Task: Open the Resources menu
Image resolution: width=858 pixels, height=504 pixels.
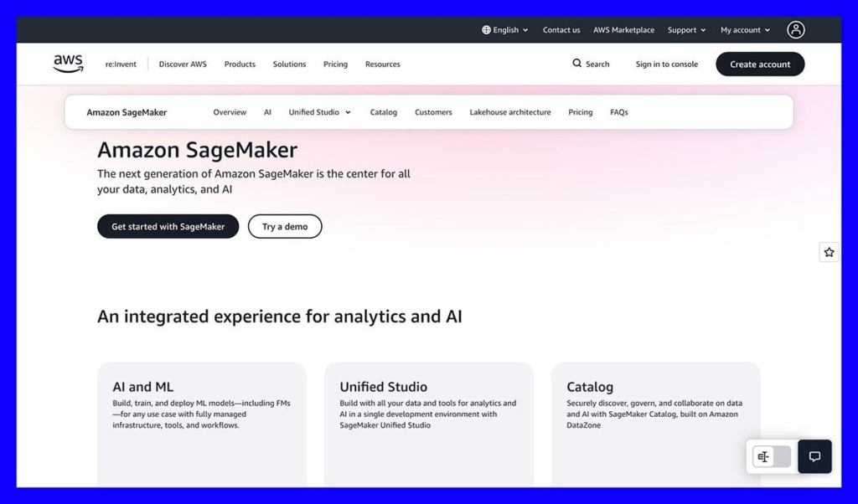Action: pos(382,64)
